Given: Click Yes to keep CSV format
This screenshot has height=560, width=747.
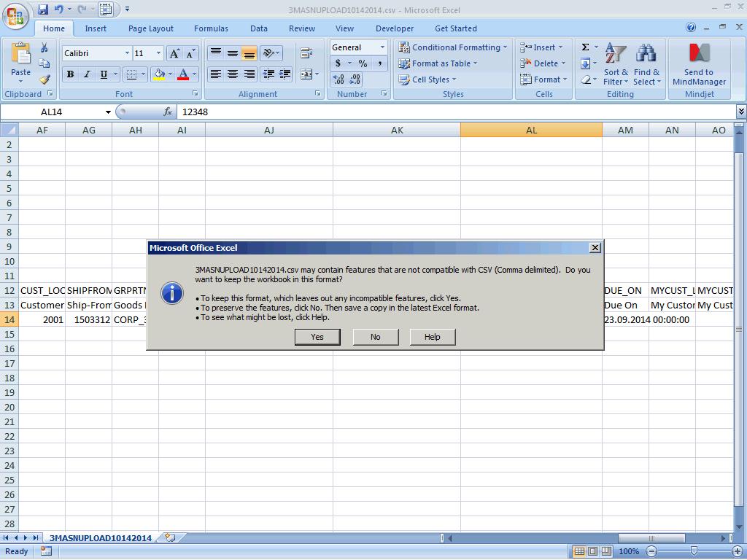Looking at the screenshot, I should [317, 337].
